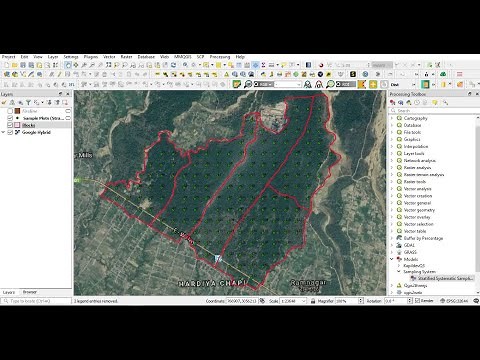This screenshot has width=480, height=360.
Task: Open the Scale dropdown in status bar
Action: coord(303,301)
